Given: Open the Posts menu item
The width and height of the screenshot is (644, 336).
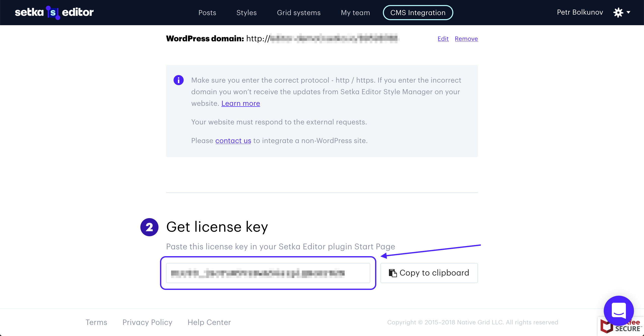Looking at the screenshot, I should pos(207,13).
